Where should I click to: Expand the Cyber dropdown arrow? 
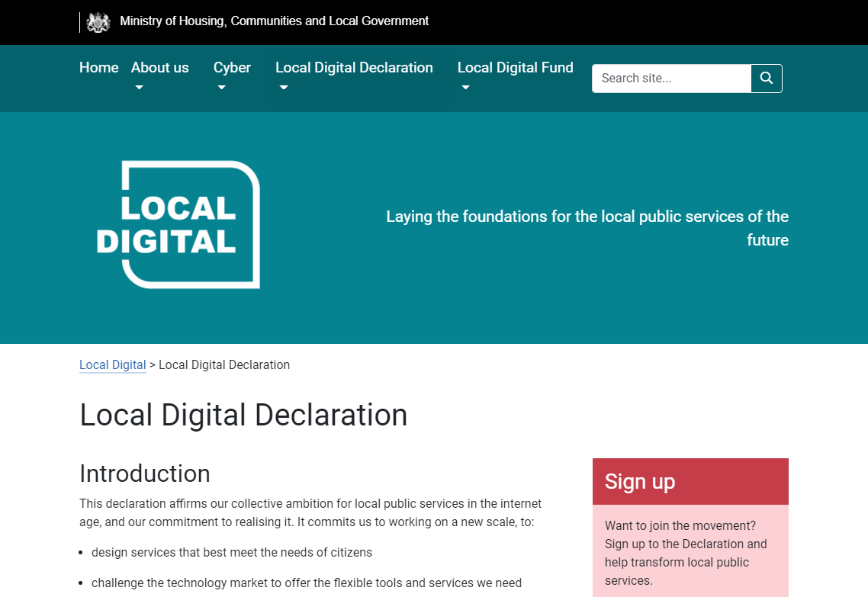(x=221, y=88)
